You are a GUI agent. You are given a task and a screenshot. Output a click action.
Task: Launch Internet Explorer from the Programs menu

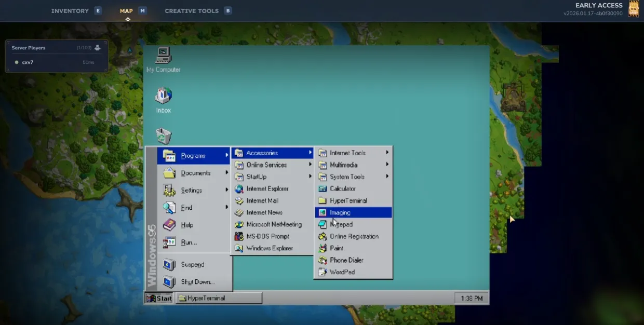(267, 189)
